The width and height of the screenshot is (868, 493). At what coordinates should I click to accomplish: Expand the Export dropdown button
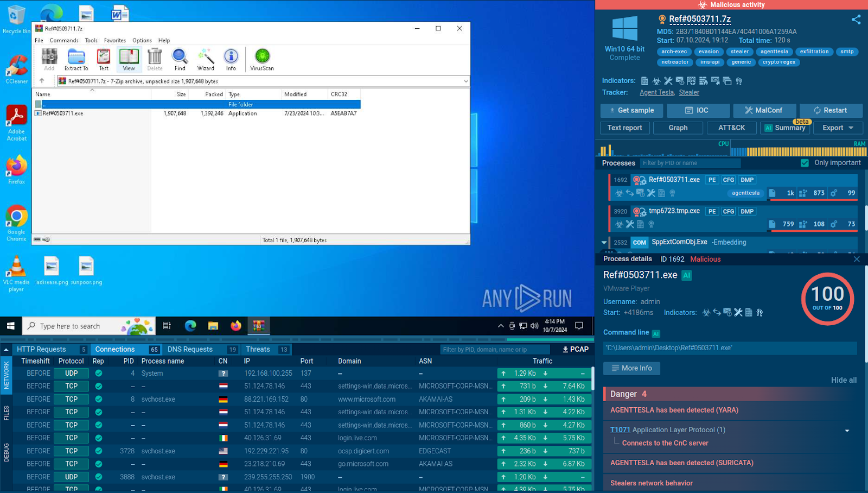coord(838,128)
